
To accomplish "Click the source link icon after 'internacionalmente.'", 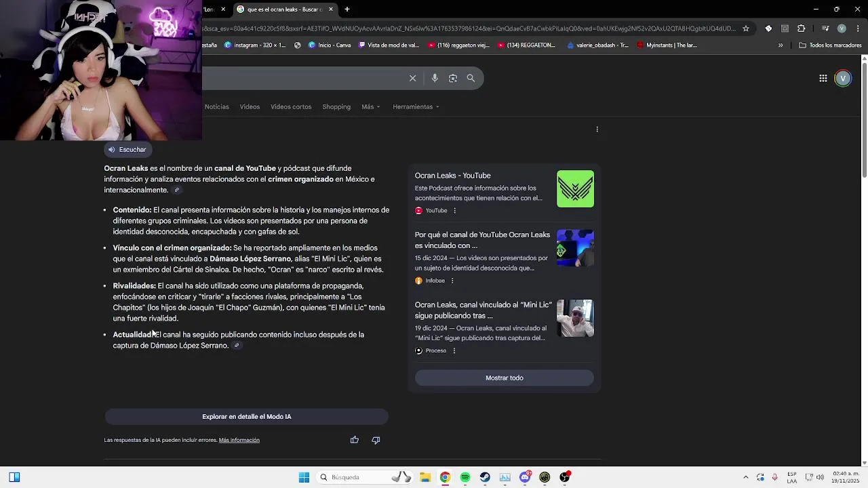I will [177, 190].
